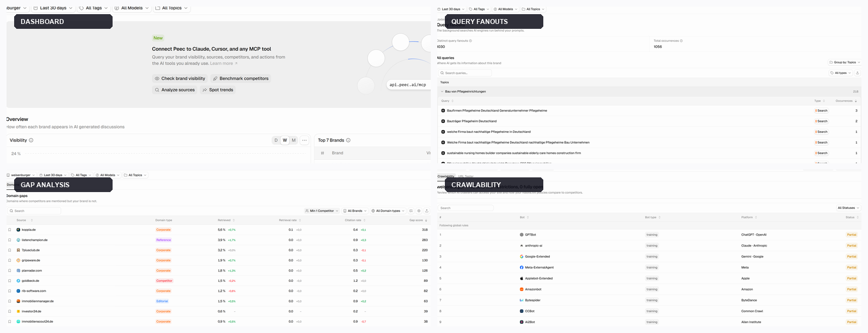Select the W weekly visibility view

284,140
